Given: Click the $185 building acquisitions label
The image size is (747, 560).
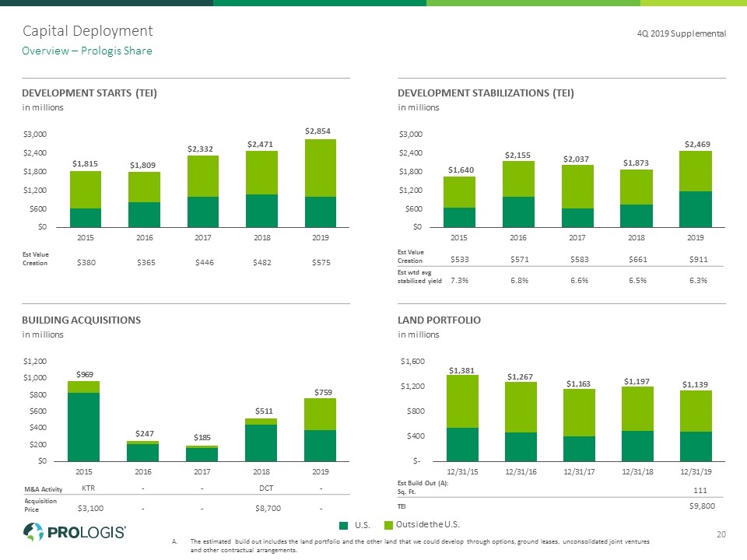Looking at the screenshot, I should pos(202,438).
